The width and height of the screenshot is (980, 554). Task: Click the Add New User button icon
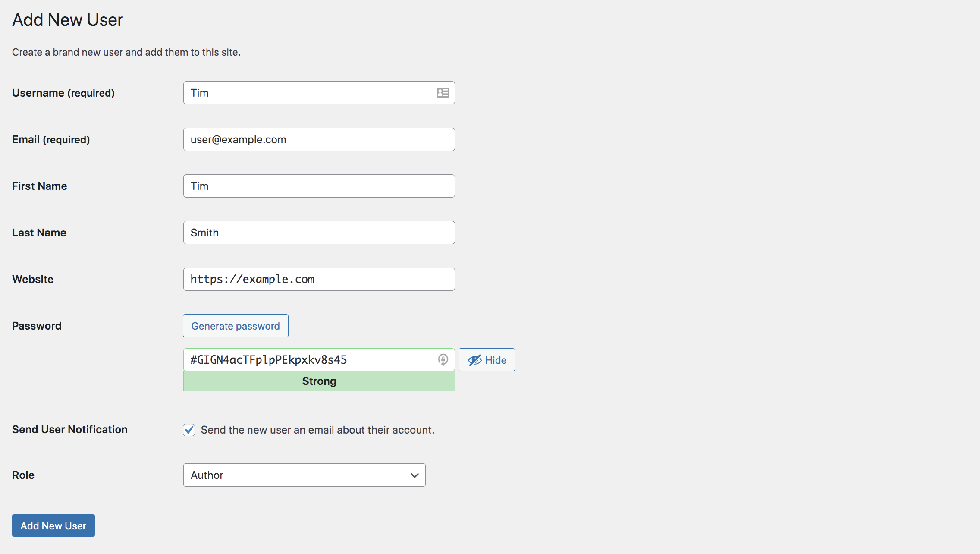pos(53,526)
